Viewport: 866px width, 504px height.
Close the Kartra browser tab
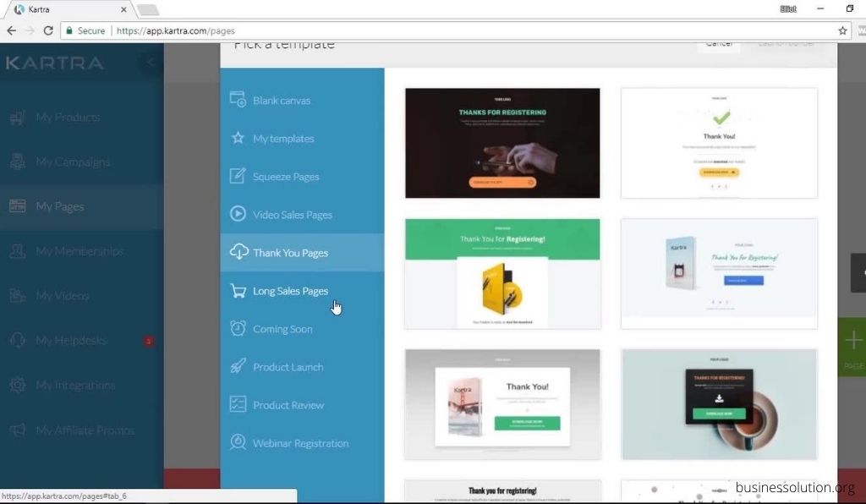pyautogui.click(x=123, y=9)
